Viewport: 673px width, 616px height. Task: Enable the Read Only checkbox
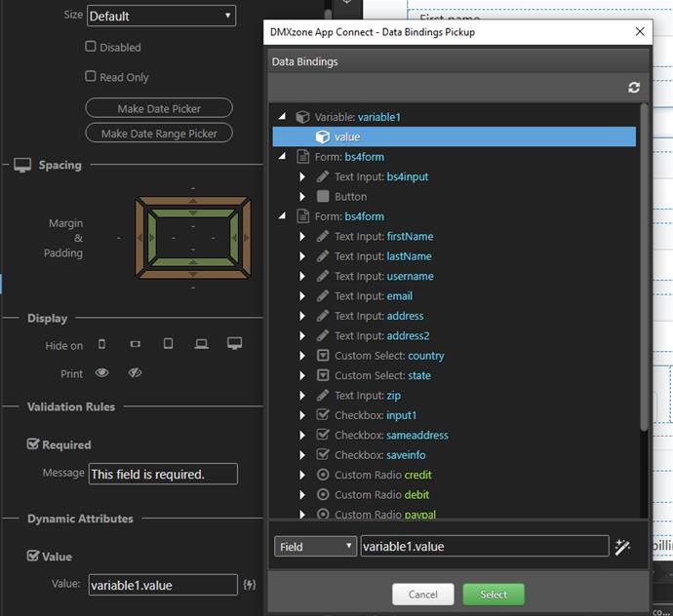[x=90, y=76]
